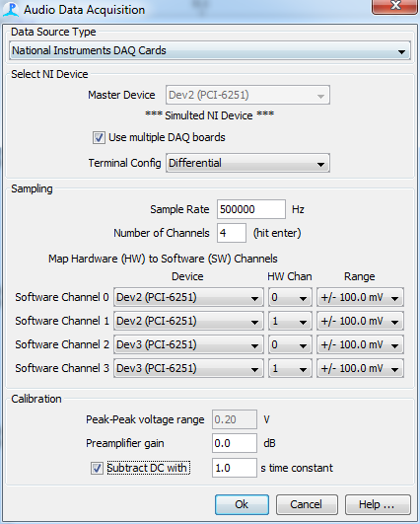Open HW Chan dropdown for Software Channel 1

pyautogui.click(x=290, y=321)
